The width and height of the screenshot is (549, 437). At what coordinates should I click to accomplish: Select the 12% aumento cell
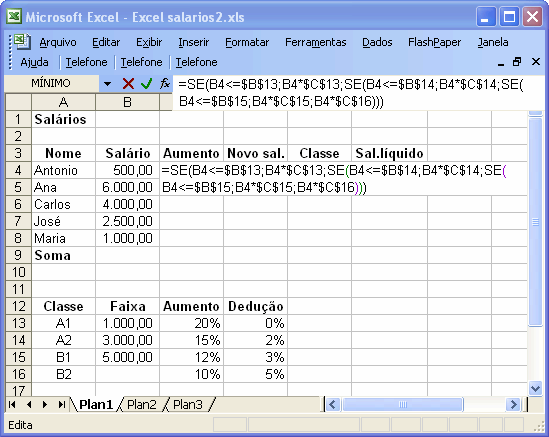[x=191, y=357]
